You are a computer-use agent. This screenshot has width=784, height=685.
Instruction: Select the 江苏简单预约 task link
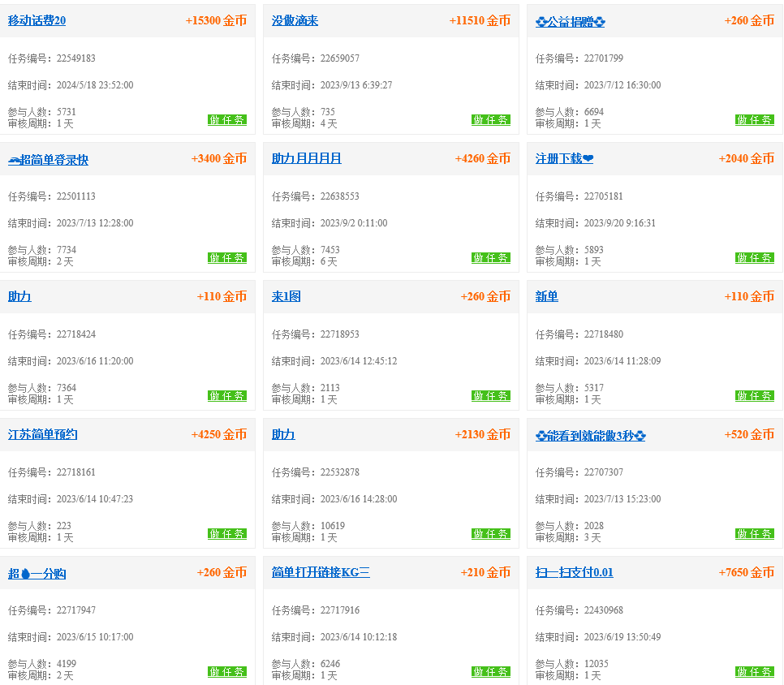(x=42, y=435)
